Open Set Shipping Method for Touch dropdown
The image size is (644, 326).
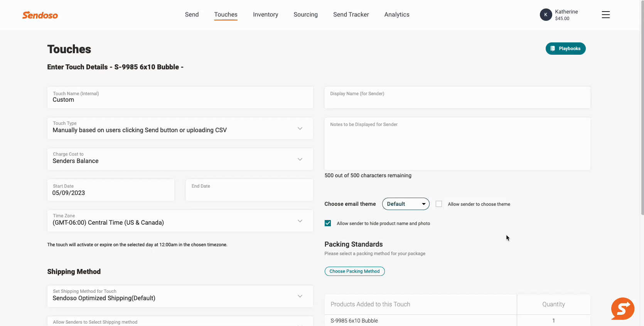coord(180,296)
